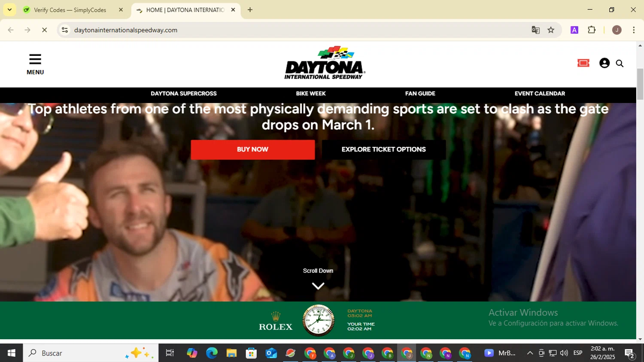This screenshot has width=644, height=362.
Task: Open the Chrome profile avatar J
Action: click(x=617, y=30)
